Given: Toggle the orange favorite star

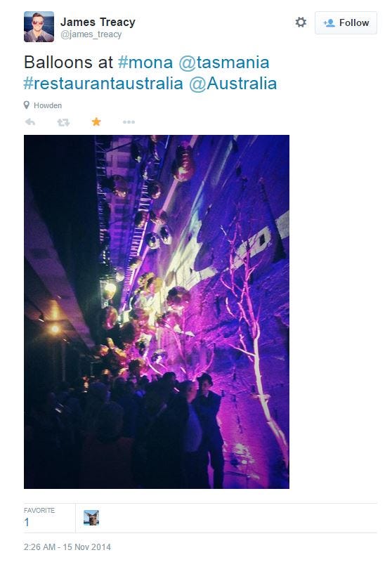Looking at the screenshot, I should coord(96,122).
